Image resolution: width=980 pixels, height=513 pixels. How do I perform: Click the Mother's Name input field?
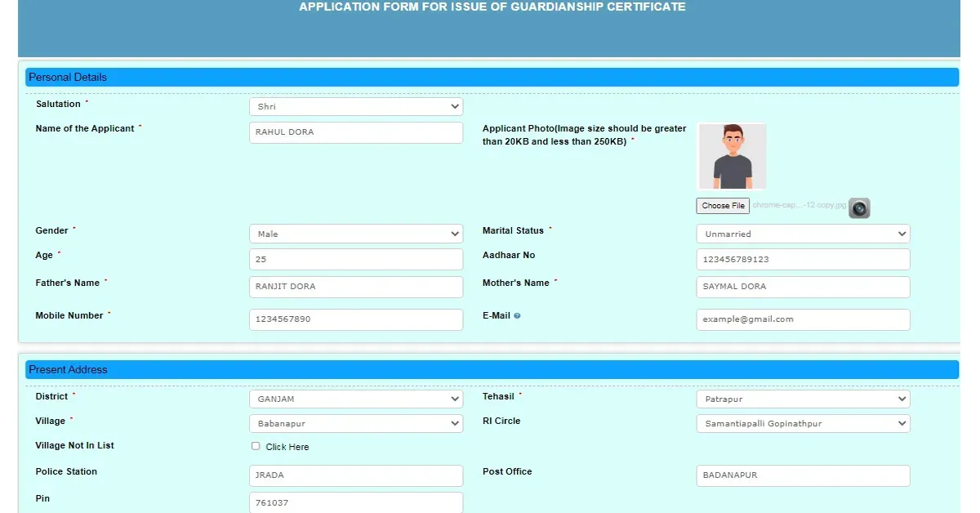click(x=803, y=287)
